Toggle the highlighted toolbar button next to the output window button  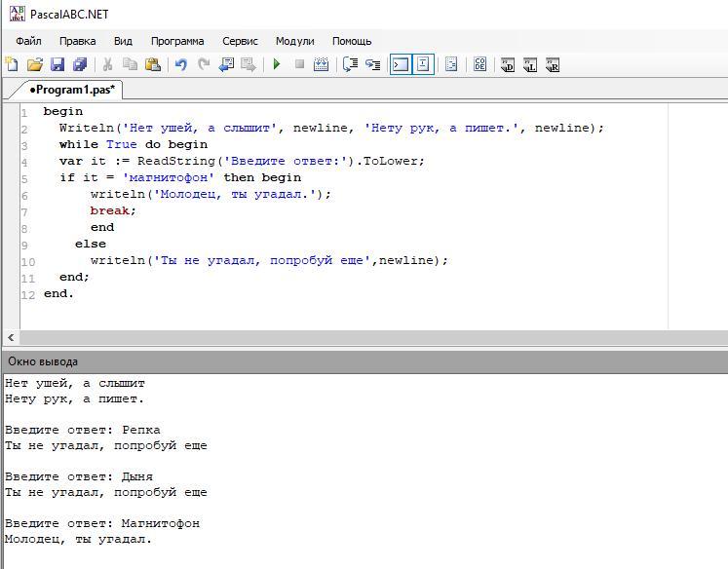pos(423,65)
